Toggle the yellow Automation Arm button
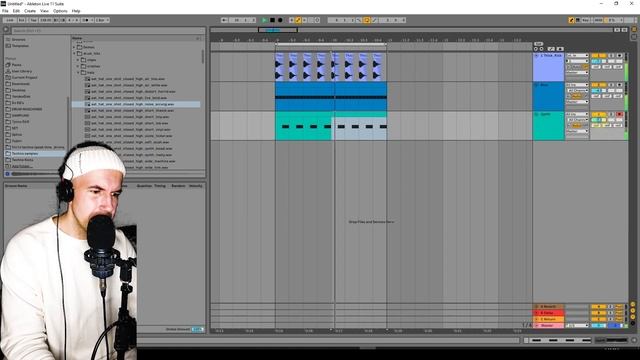The height and width of the screenshot is (360, 640). [298, 20]
